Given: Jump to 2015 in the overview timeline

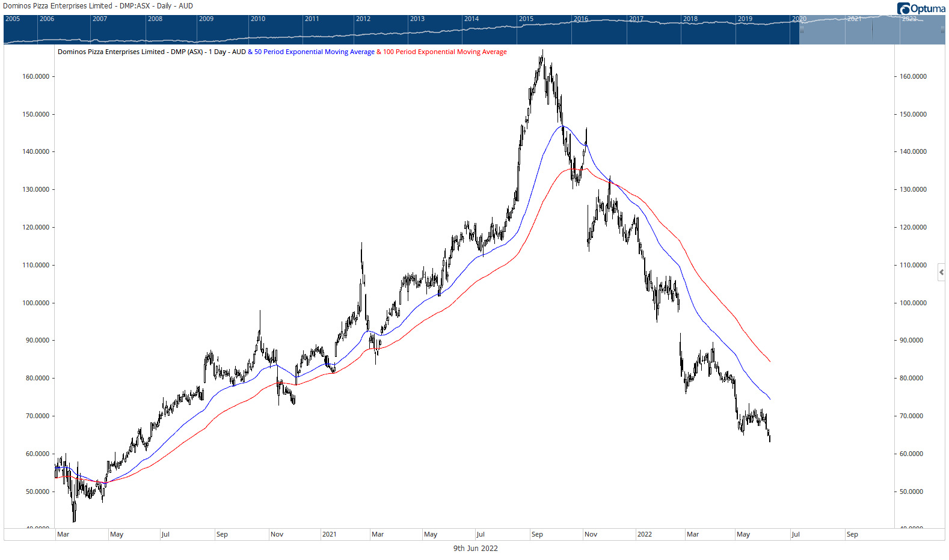Looking at the screenshot, I should pos(526,19).
